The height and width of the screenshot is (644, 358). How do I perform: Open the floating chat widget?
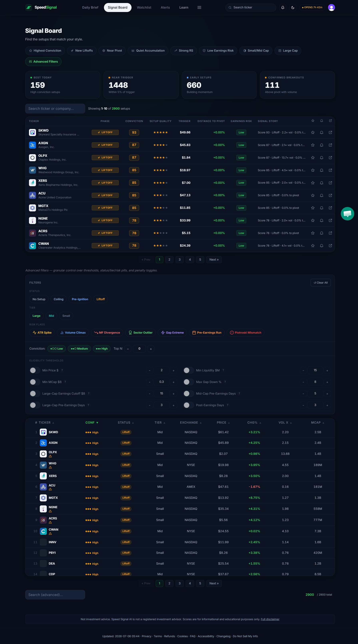[x=347, y=214]
